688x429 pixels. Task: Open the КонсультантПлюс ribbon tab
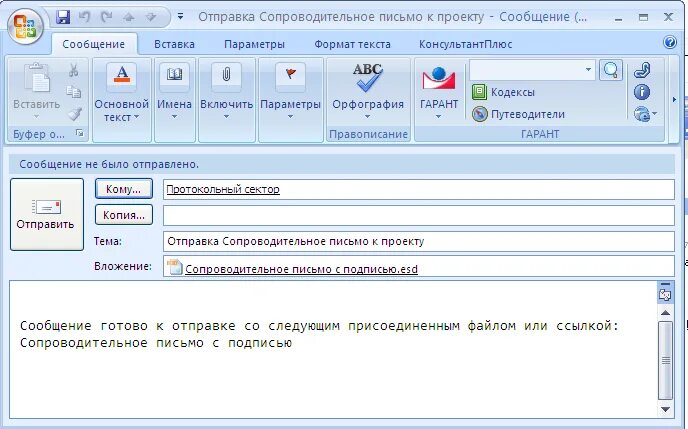pyautogui.click(x=466, y=44)
